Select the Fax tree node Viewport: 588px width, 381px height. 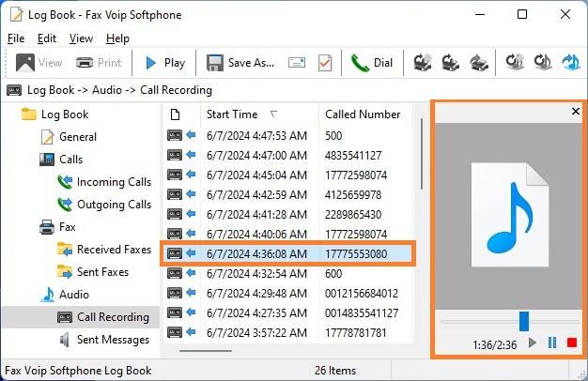[57, 227]
